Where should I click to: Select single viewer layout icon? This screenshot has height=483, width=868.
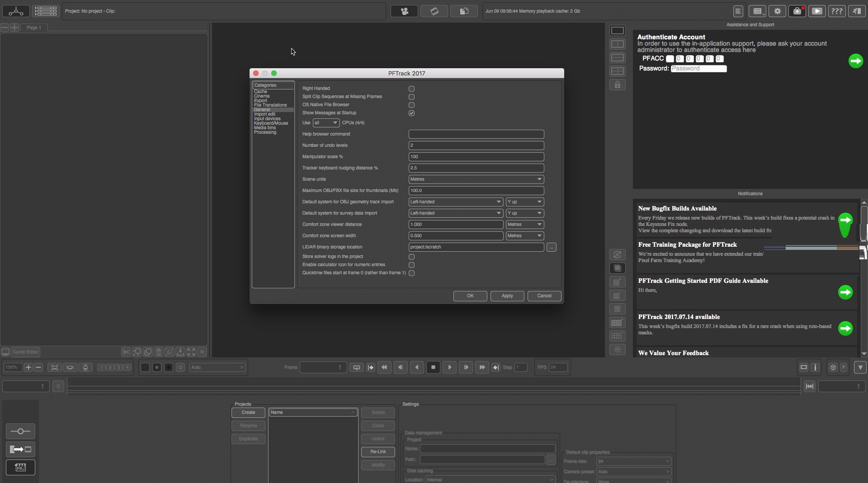tap(617, 30)
